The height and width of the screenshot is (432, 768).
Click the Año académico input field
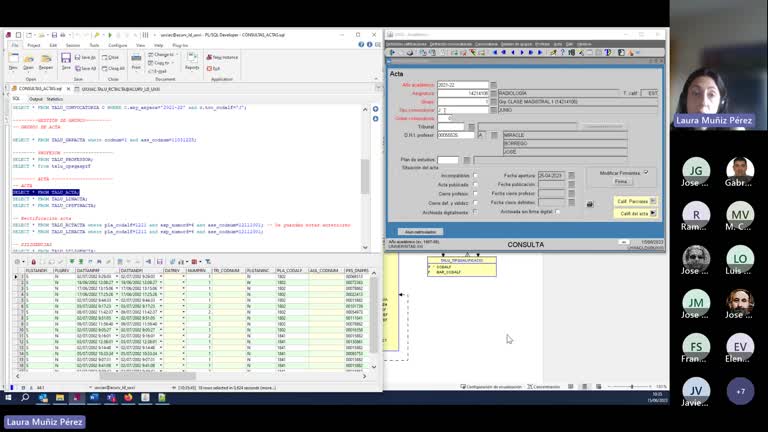point(463,85)
